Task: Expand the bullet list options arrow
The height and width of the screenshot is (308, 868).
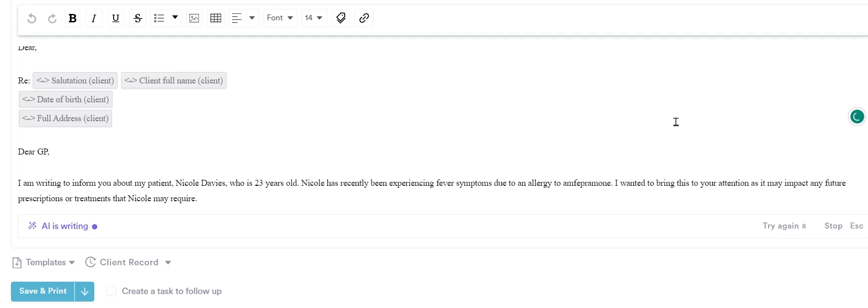Action: 175,18
